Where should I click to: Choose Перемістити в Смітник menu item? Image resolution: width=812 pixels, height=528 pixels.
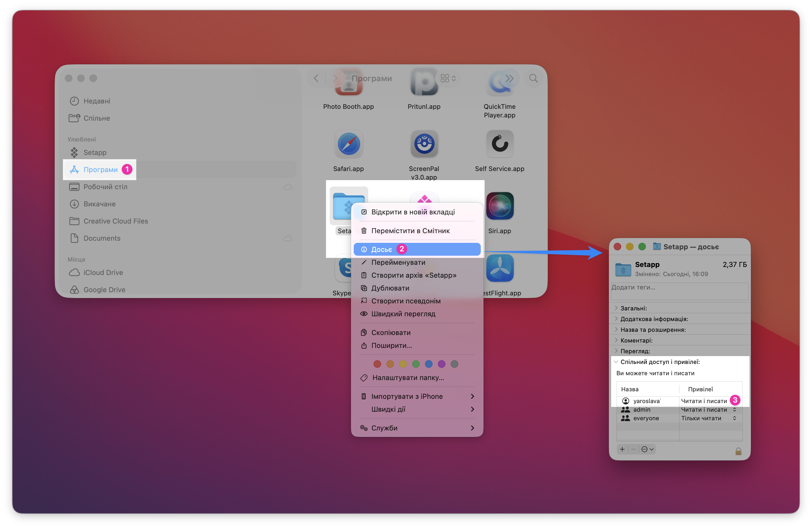(x=417, y=231)
